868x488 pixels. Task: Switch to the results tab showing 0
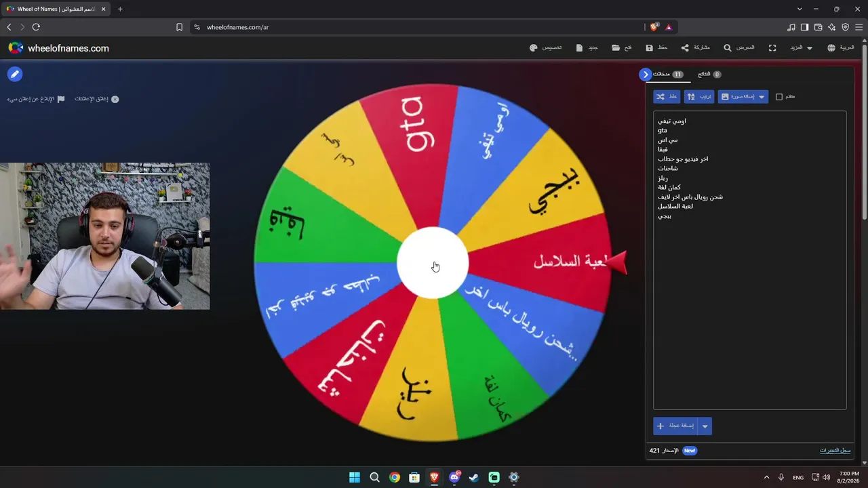point(709,75)
